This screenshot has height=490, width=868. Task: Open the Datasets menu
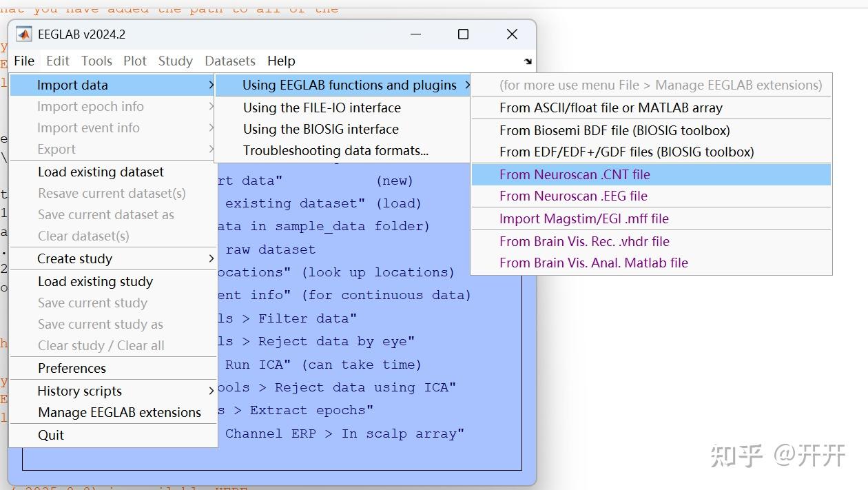click(x=230, y=61)
